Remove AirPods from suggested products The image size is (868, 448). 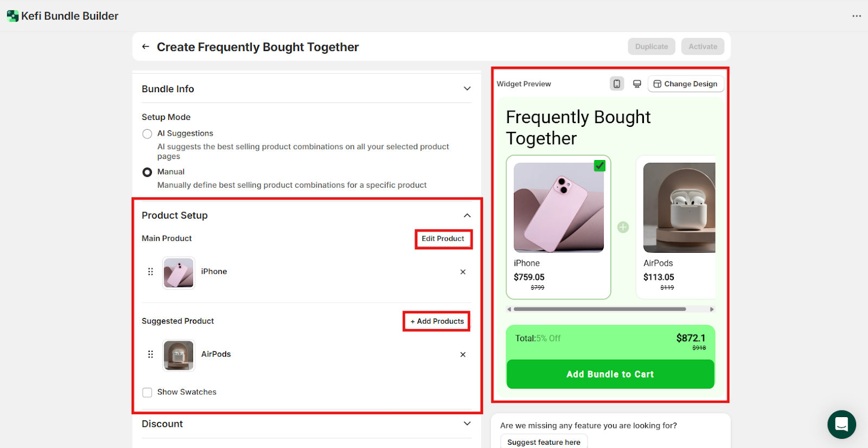click(463, 355)
